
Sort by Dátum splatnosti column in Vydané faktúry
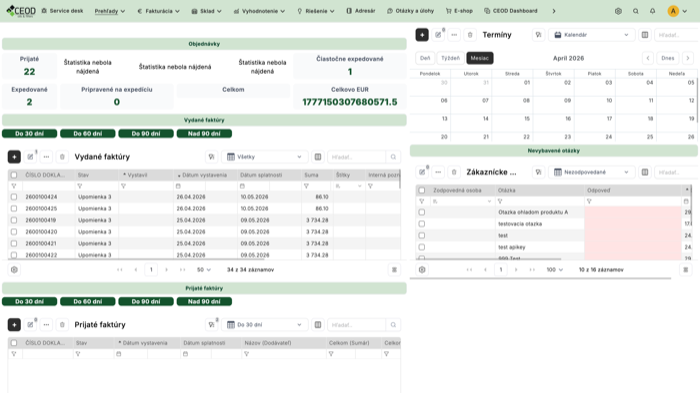pyautogui.click(x=261, y=175)
